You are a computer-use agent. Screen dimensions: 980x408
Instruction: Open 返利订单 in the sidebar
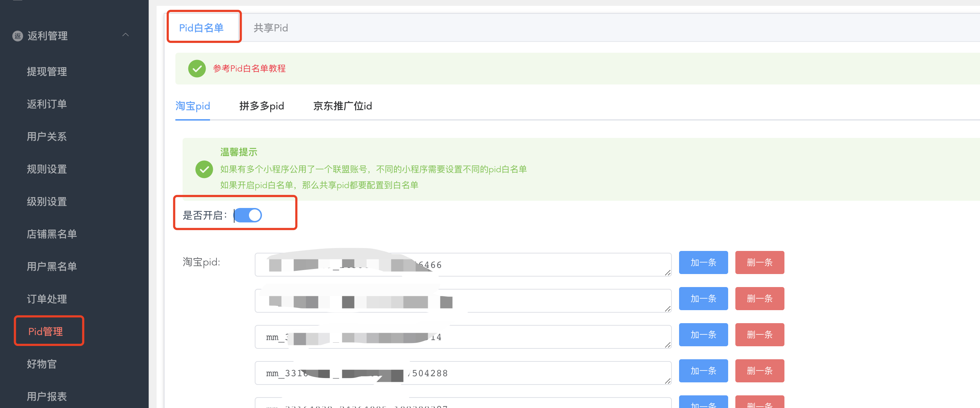coord(47,104)
